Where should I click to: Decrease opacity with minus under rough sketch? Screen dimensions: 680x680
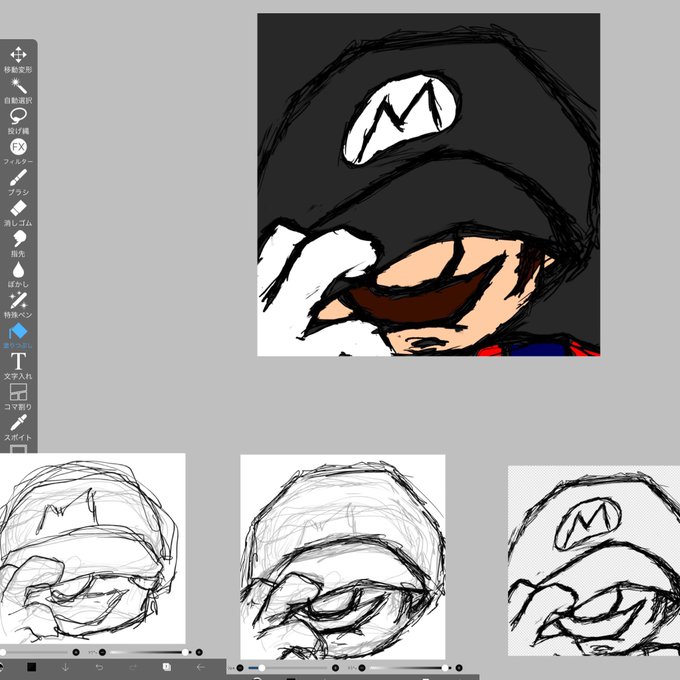tap(102, 652)
